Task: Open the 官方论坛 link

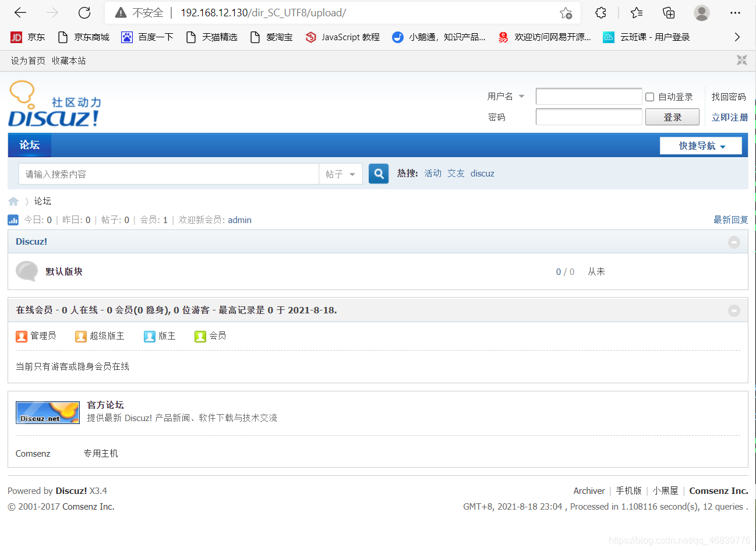Action: 105,405
